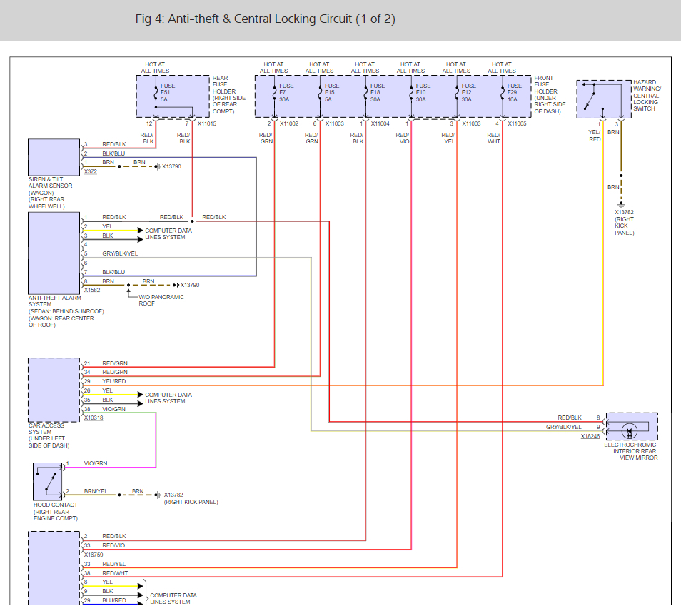
Task: Click the RED/YEL wire label at pin 33
Action: point(113,564)
